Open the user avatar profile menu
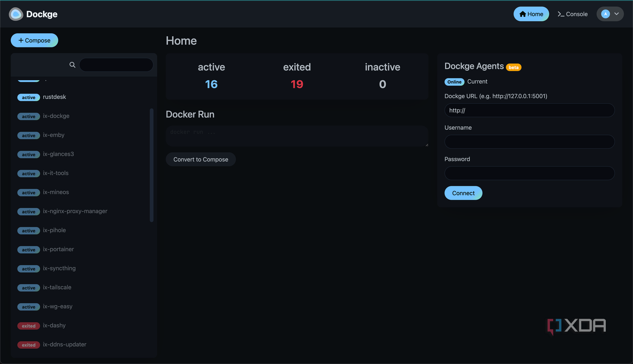This screenshot has width=633, height=364. 610,14
